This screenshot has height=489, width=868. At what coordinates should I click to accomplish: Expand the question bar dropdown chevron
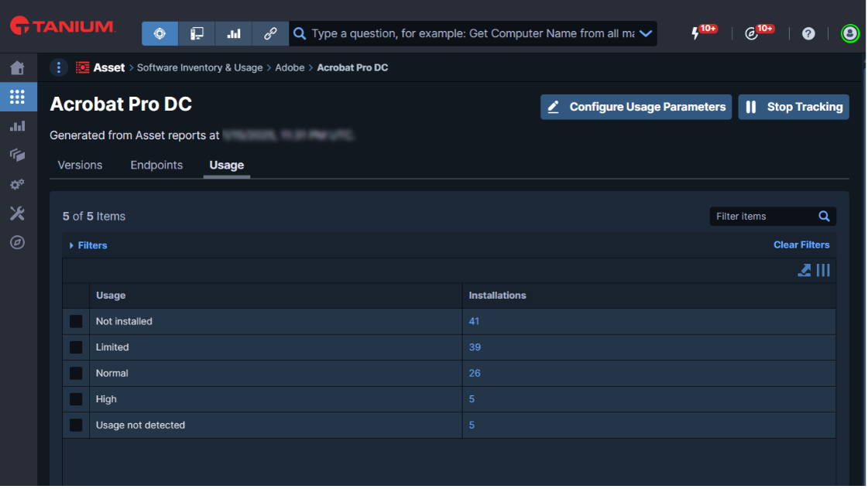pos(646,34)
